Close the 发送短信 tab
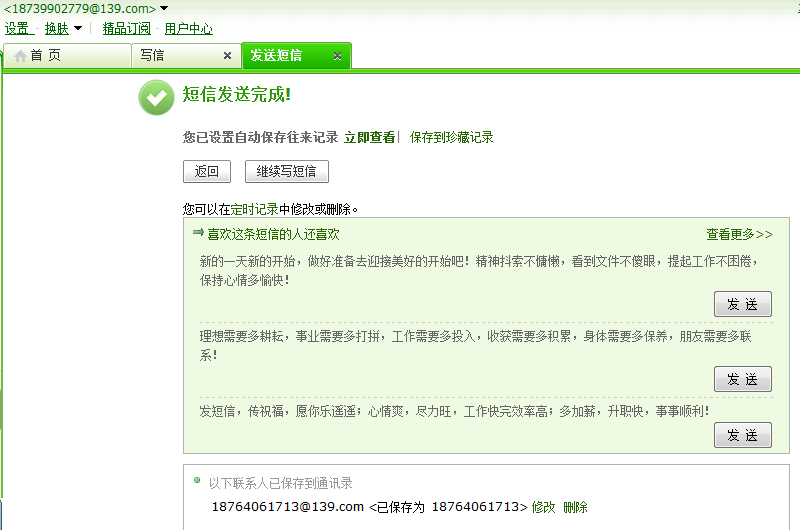800x530 pixels. tap(338, 56)
